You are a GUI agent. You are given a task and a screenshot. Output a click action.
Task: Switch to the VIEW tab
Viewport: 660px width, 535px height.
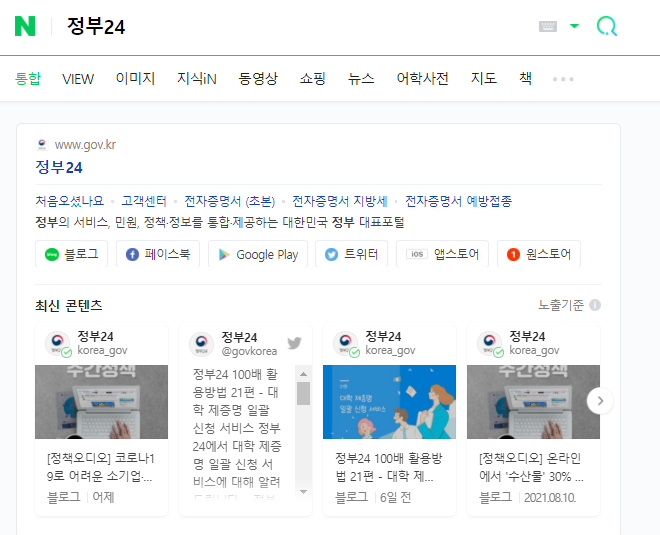[x=78, y=79]
